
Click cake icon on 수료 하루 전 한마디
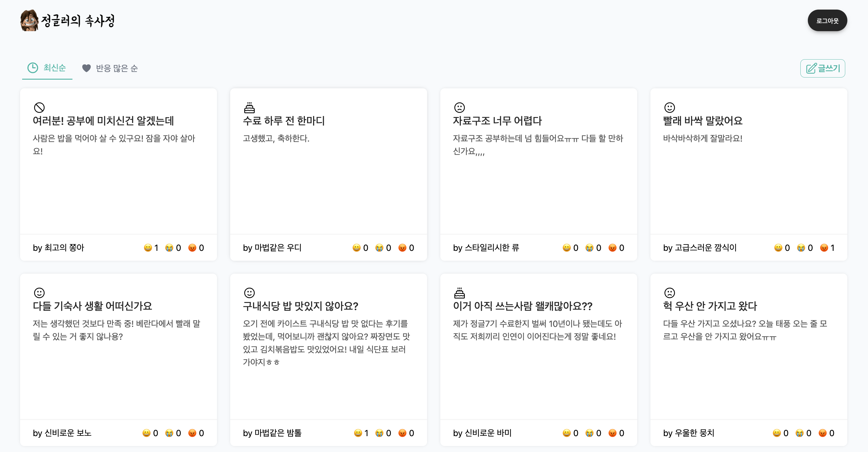pyautogui.click(x=249, y=107)
